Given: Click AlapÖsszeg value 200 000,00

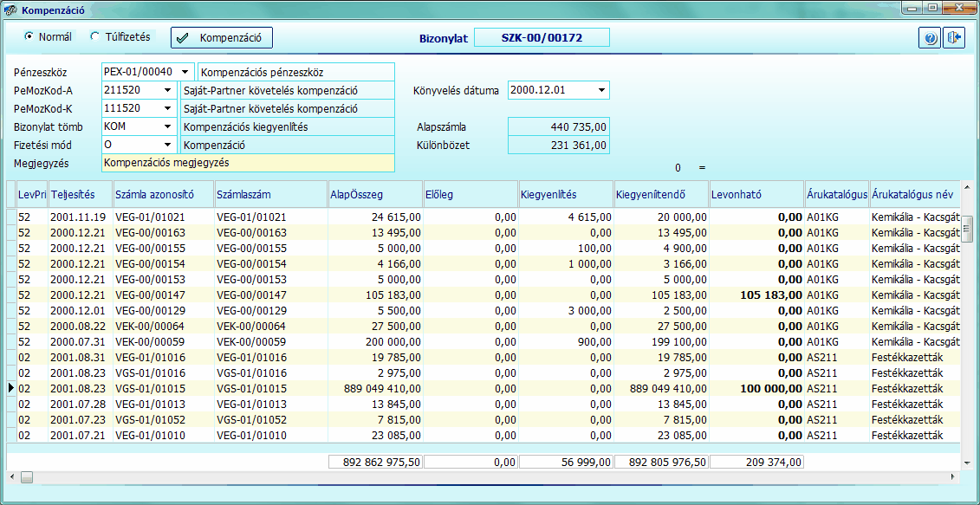Looking at the screenshot, I should point(375,342).
